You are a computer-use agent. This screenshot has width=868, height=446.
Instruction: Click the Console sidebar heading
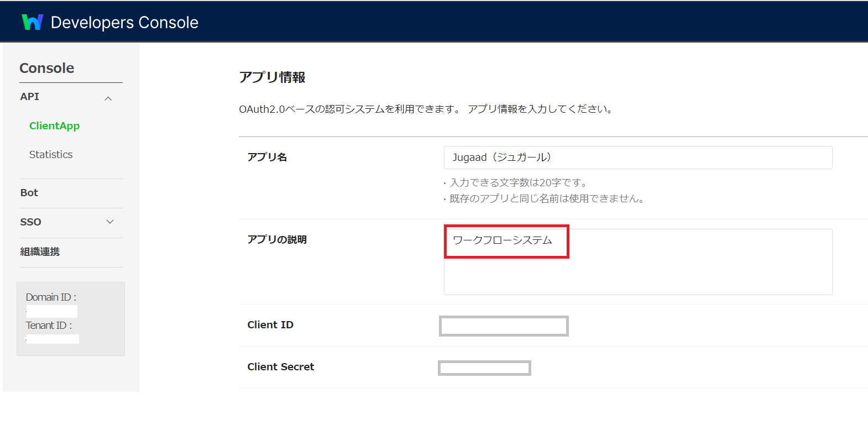47,68
